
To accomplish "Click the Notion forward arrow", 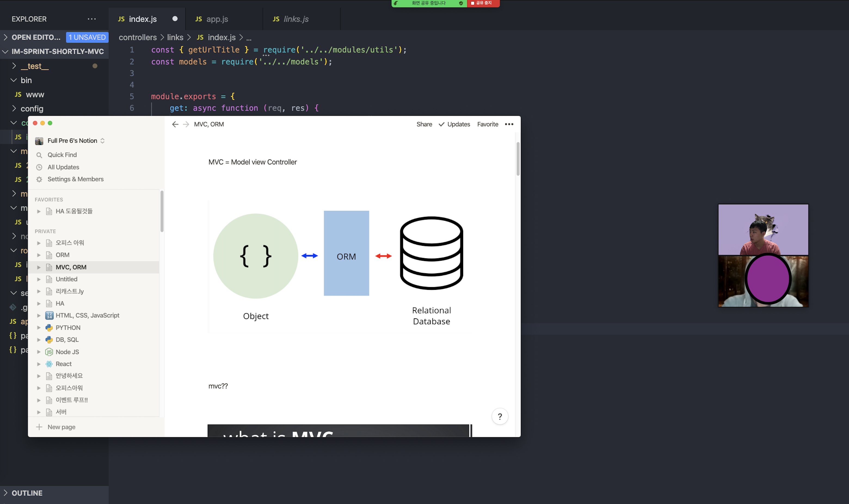I will point(186,124).
